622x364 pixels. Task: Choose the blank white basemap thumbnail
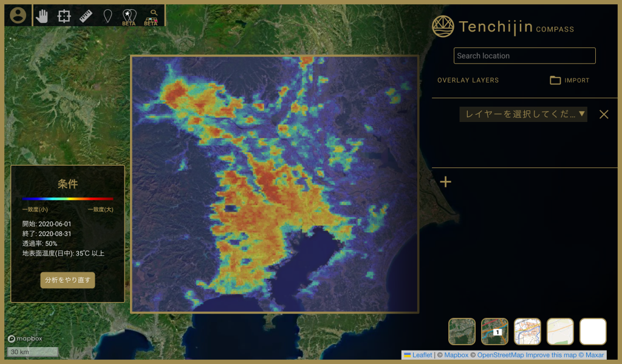(593, 331)
